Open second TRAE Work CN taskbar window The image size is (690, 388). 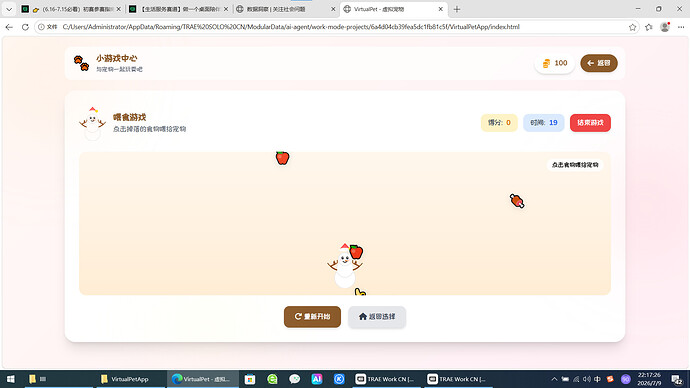coord(458,379)
